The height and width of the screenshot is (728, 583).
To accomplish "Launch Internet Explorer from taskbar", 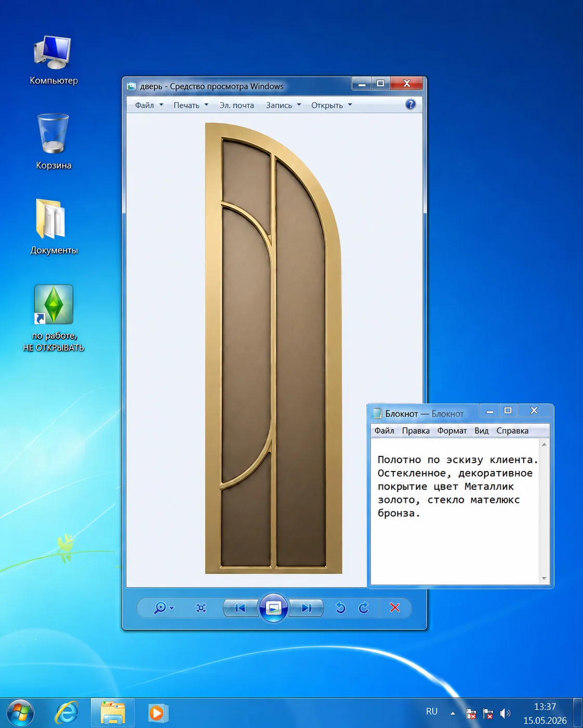I will click(67, 713).
